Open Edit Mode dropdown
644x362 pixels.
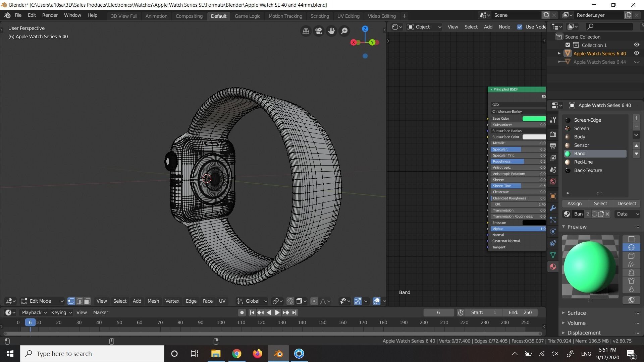tap(42, 301)
